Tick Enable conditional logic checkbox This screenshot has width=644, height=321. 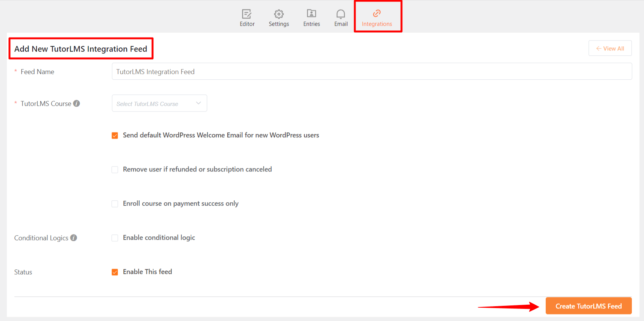(x=115, y=238)
